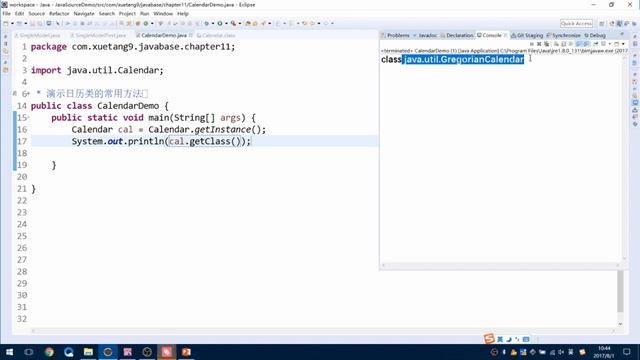
Task: Click the Remove All Terminated Launches icon
Action: pyautogui.click(x=547, y=44)
